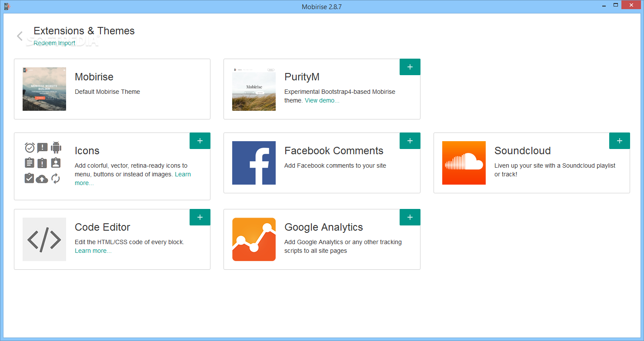Add Facebook Comments extension with plus button

tap(410, 141)
